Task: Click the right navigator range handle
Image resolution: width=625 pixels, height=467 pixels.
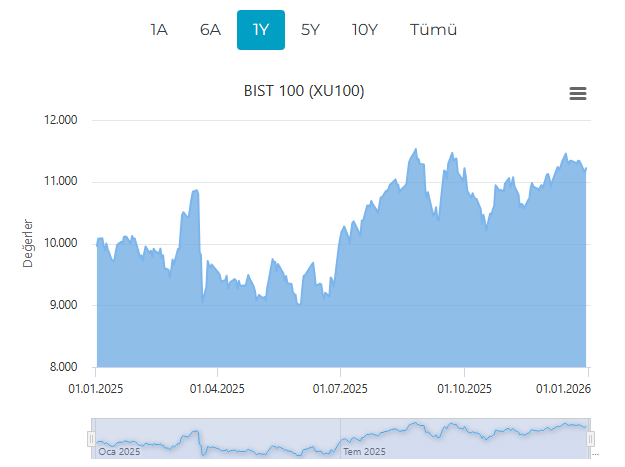Action: 591,438
